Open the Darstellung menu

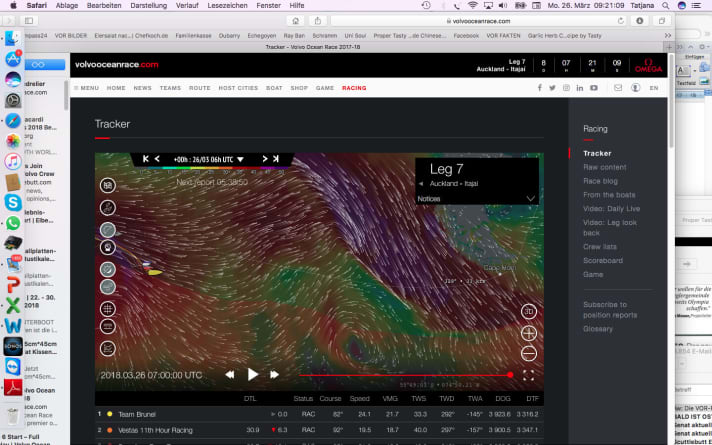pos(148,5)
